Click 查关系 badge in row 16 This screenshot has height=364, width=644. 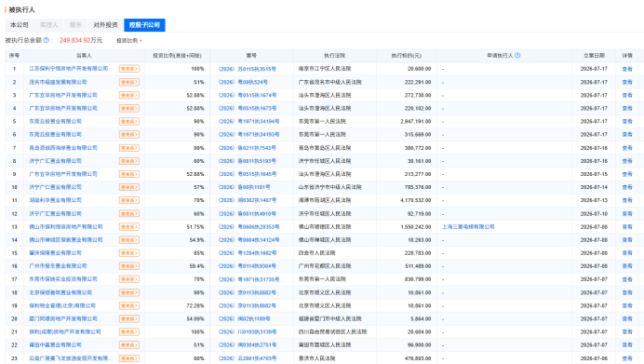[x=129, y=266]
